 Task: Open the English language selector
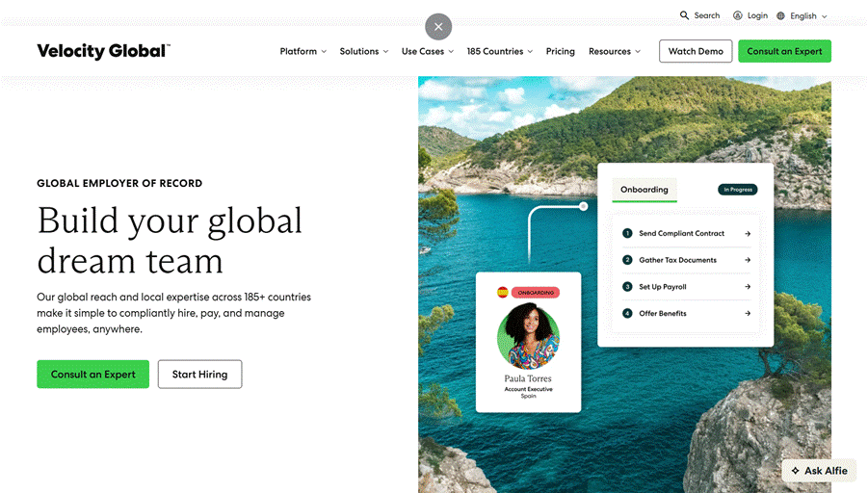(807, 16)
